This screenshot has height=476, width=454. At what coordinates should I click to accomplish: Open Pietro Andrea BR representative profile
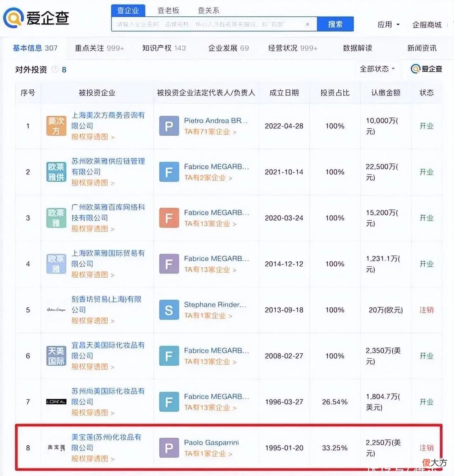(x=216, y=121)
